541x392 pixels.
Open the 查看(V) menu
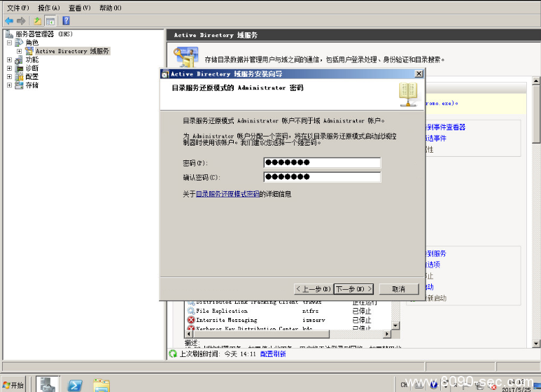[x=79, y=8]
